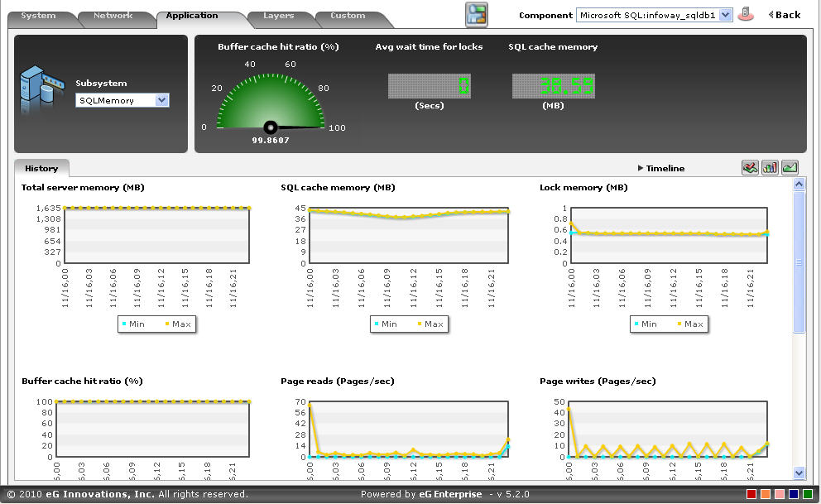
Task: Click the pink color square in footer
Action: [x=780, y=494]
